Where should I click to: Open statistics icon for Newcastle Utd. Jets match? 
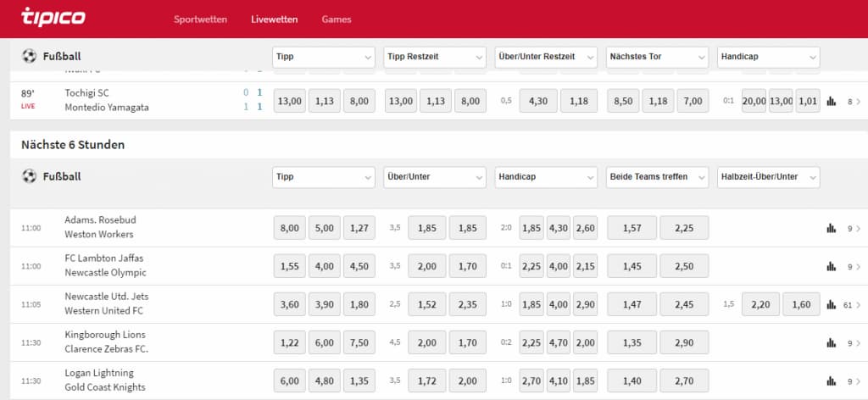click(832, 304)
